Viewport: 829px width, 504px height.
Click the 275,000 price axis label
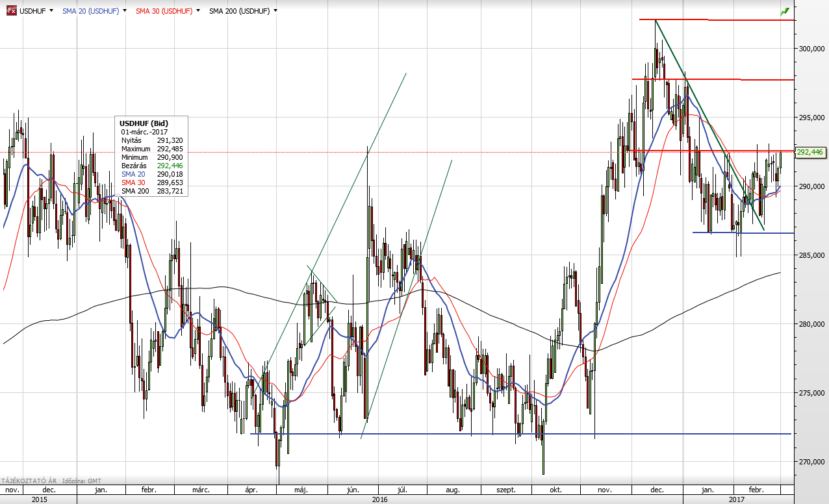tap(811, 393)
